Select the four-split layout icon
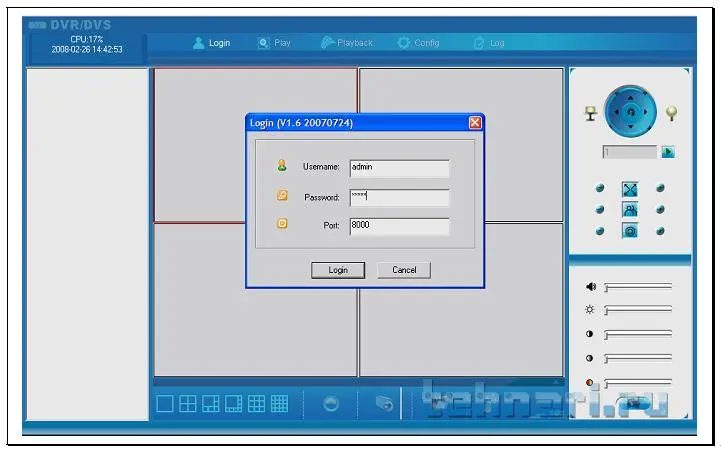 pos(188,404)
